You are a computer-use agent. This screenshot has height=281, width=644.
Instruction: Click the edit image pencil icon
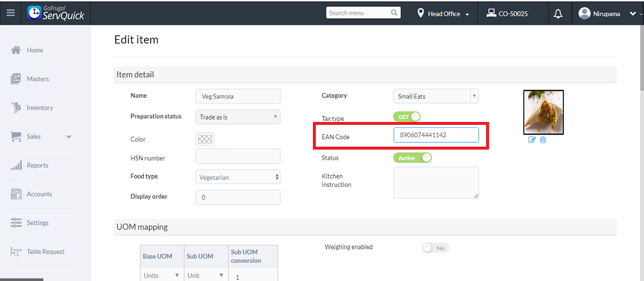tap(532, 140)
